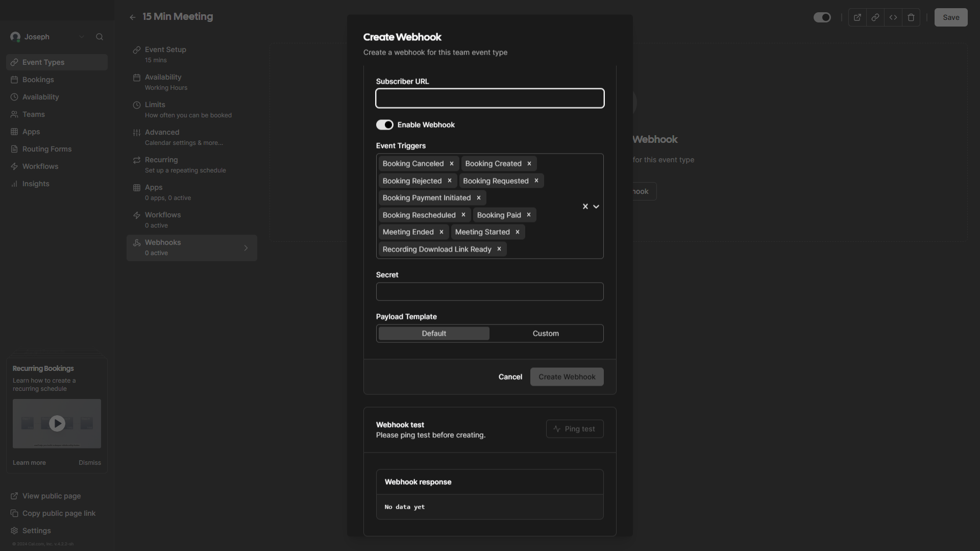
Task: Run the Ping test
Action: (x=575, y=429)
